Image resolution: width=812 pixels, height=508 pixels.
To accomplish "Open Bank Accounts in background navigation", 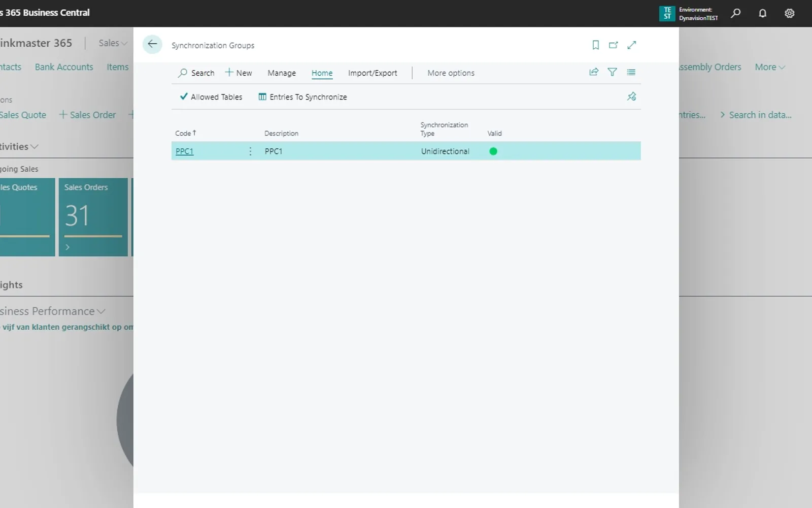I will (64, 67).
